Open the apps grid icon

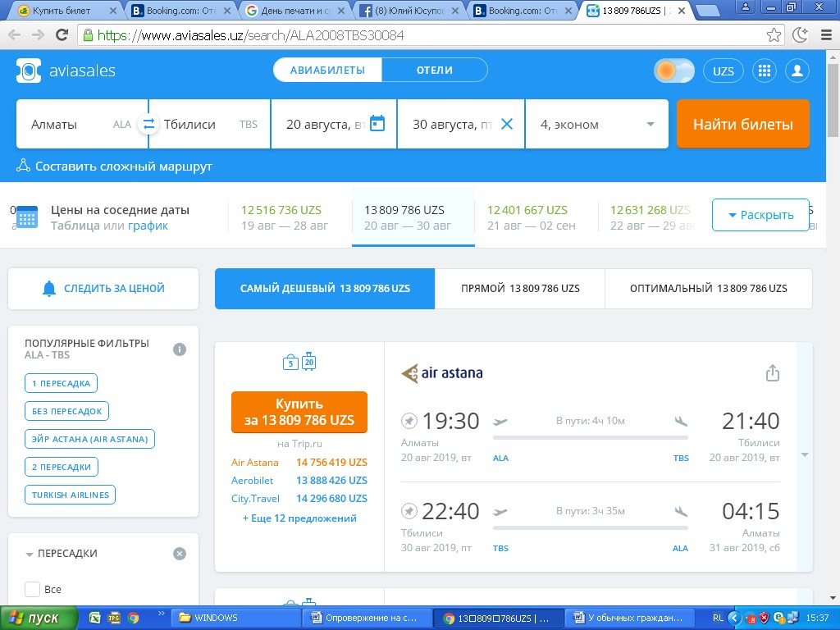tap(764, 71)
